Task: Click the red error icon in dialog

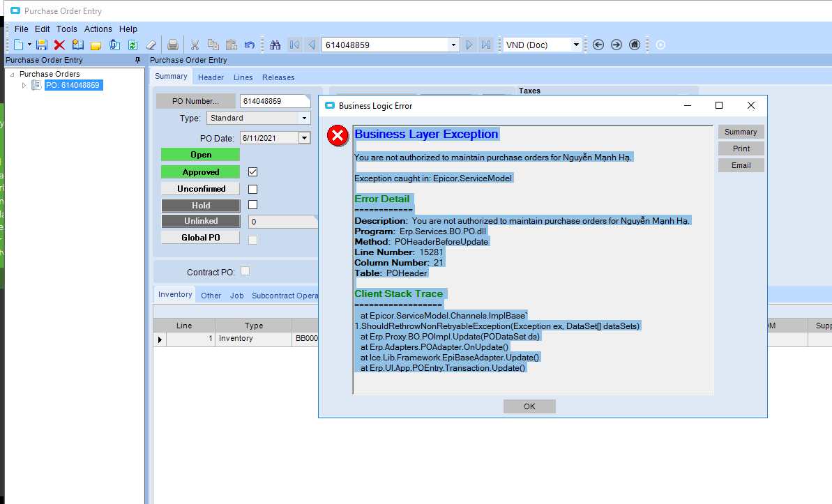Action: [338, 136]
